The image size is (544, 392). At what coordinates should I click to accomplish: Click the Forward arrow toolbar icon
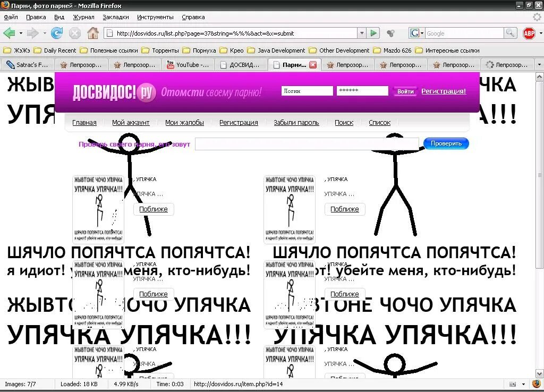[x=32, y=33]
